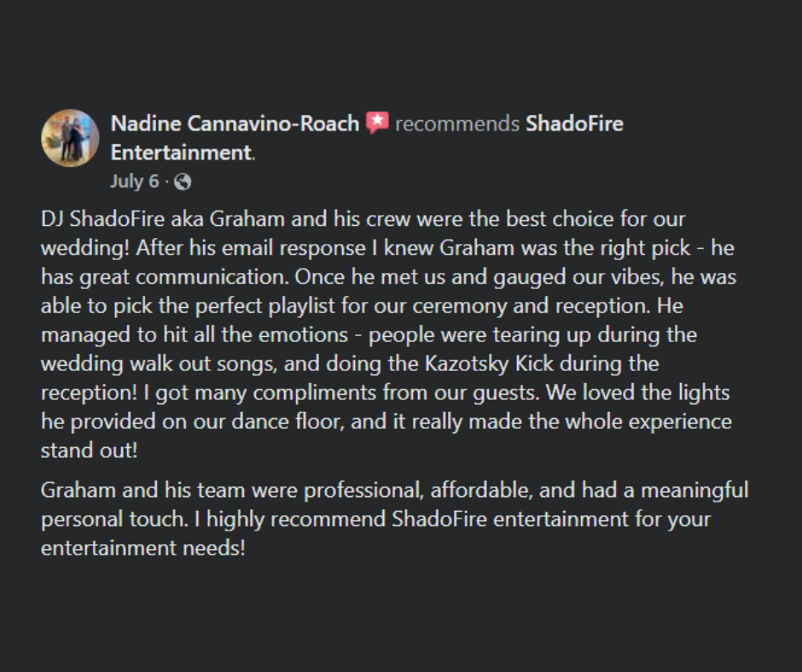Click Nadine Cannavino-Roach's profile picture

click(x=70, y=137)
